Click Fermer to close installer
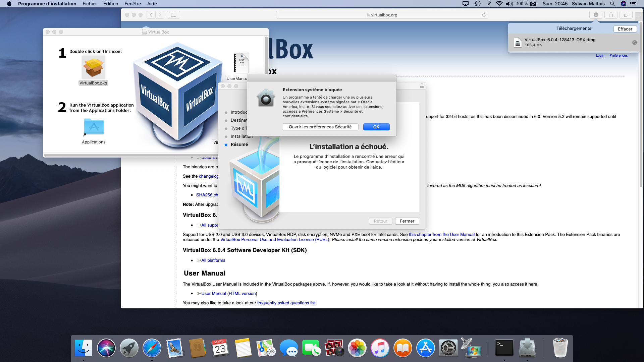Viewport: 644px width, 362px height. point(407,221)
